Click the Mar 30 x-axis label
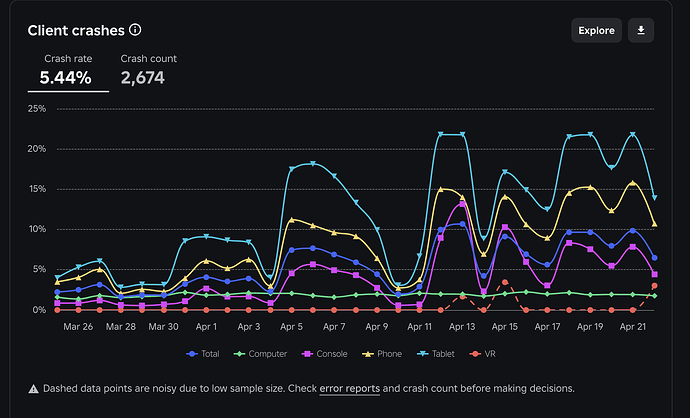This screenshot has width=690, height=418. 163,327
